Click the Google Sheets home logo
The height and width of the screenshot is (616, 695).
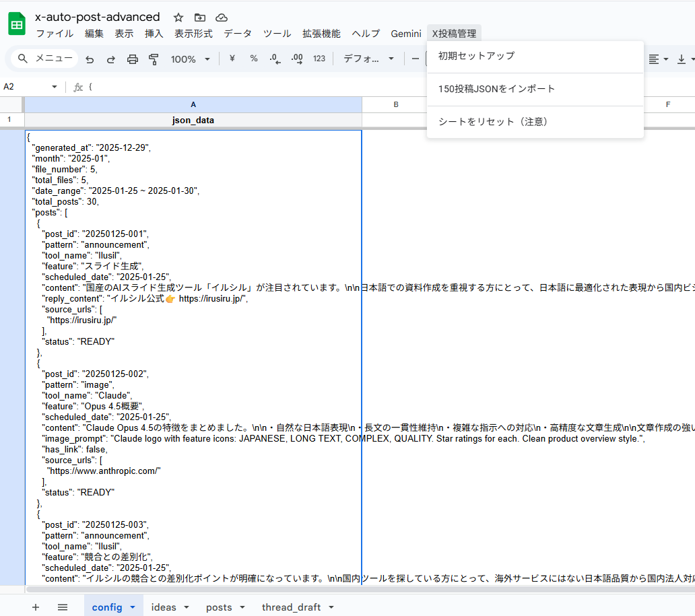click(x=16, y=24)
